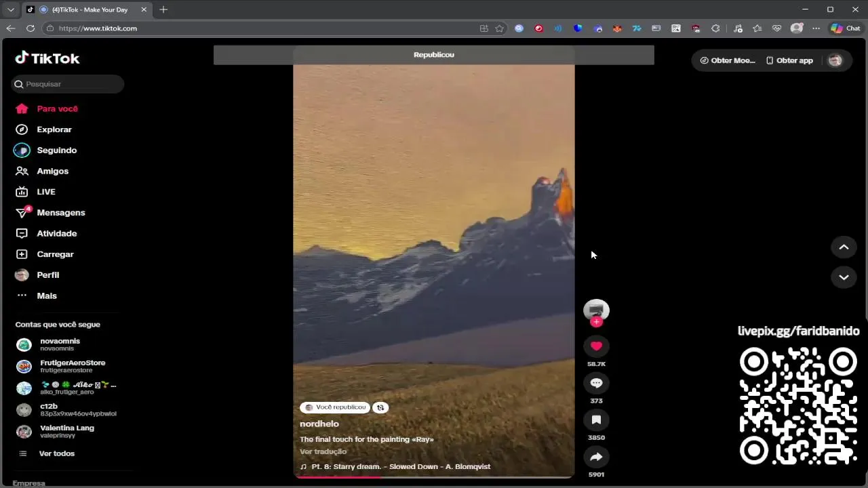The image size is (868, 488).
Task: Click the repost icon beside Você republicou
Action: point(380,407)
